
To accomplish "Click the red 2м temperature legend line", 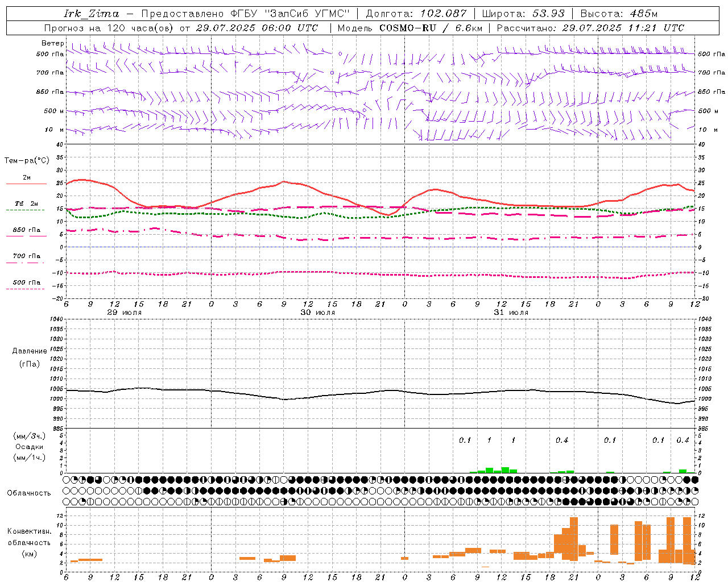I will coord(26,184).
